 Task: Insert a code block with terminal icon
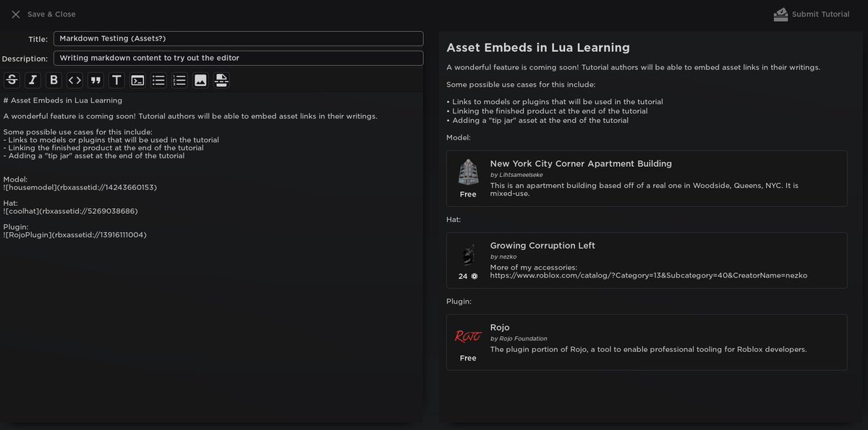pos(137,80)
